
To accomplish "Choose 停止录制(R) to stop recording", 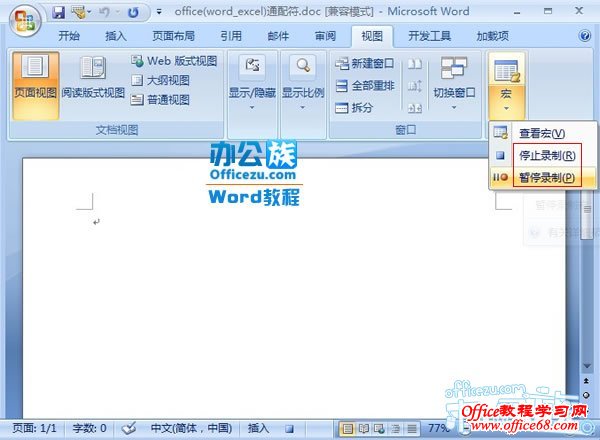I will tap(543, 155).
